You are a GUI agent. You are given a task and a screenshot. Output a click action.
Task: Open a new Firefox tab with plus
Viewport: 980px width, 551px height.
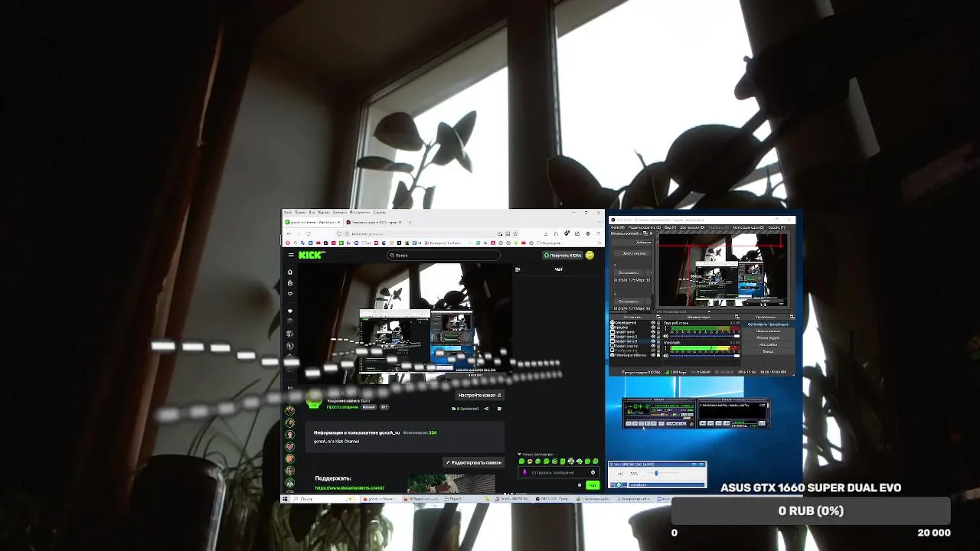coord(410,222)
